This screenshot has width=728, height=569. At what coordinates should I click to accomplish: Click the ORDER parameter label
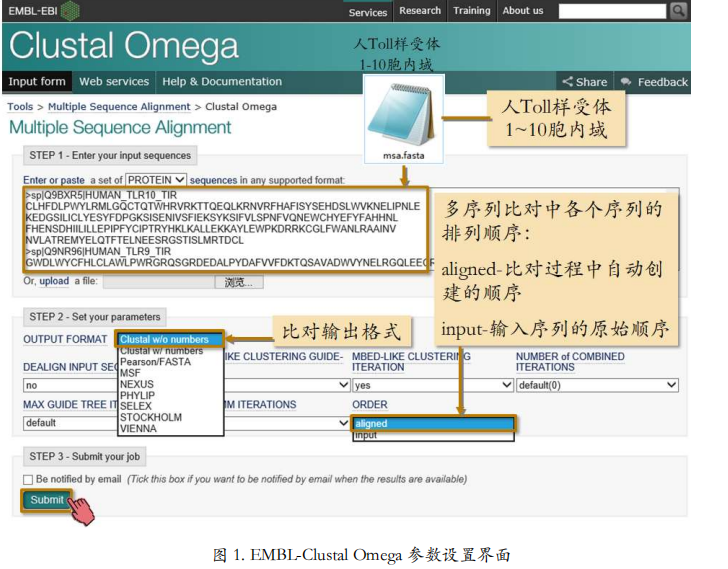click(370, 405)
